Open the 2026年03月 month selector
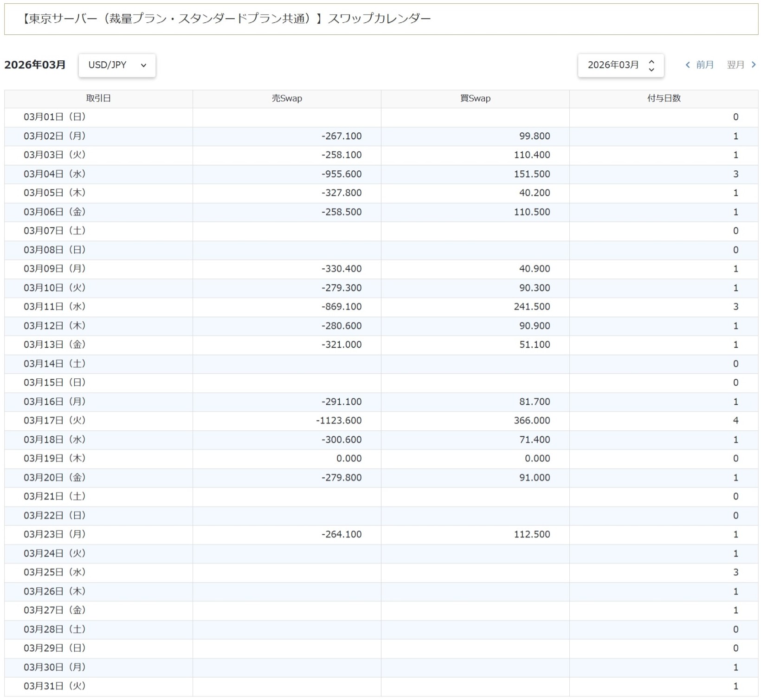Viewport: 761px width, 700px height. (621, 65)
